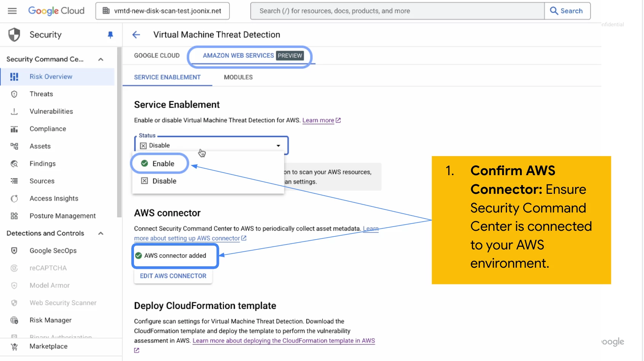The height and width of the screenshot is (361, 644).
Task: Click the Threats shield icon
Action: coord(14,94)
